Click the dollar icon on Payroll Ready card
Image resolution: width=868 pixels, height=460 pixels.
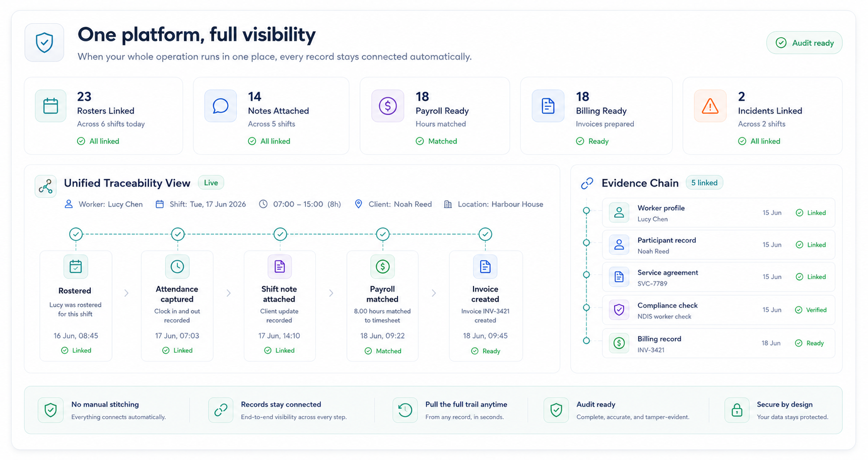pos(388,106)
